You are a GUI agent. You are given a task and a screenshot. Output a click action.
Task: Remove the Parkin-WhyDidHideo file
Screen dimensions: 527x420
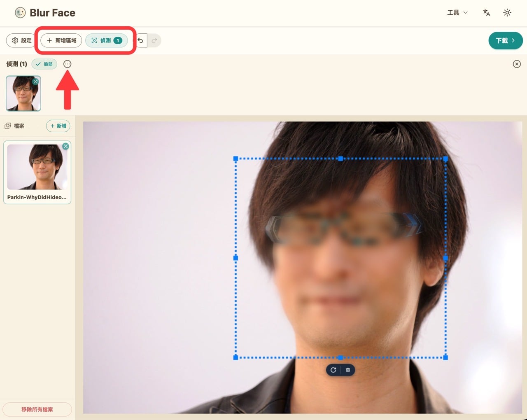tap(65, 146)
